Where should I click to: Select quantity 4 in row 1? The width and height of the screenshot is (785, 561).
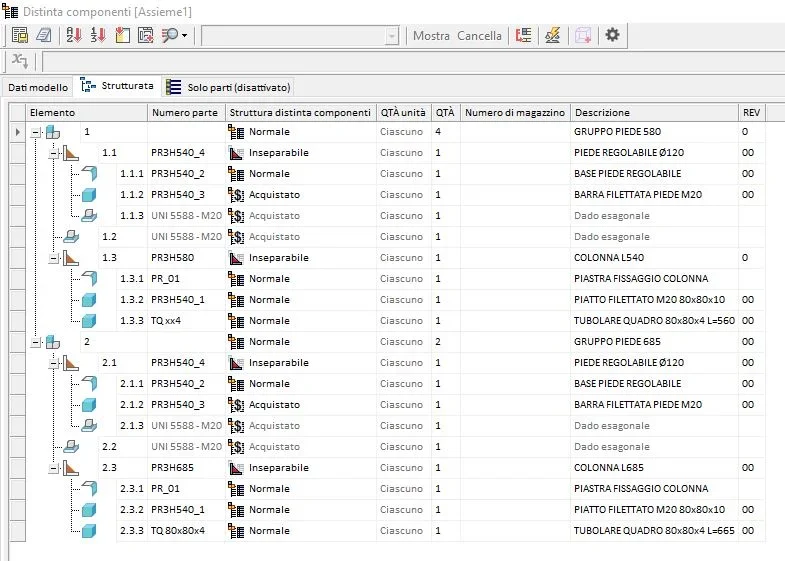tap(438, 132)
